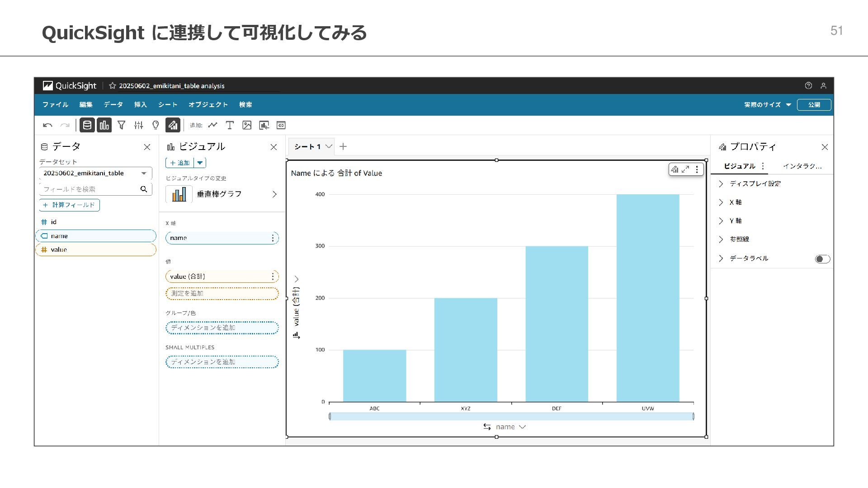Viewport: 868px width, 488px height.
Task: Click the 公開 publish button
Action: tap(814, 104)
